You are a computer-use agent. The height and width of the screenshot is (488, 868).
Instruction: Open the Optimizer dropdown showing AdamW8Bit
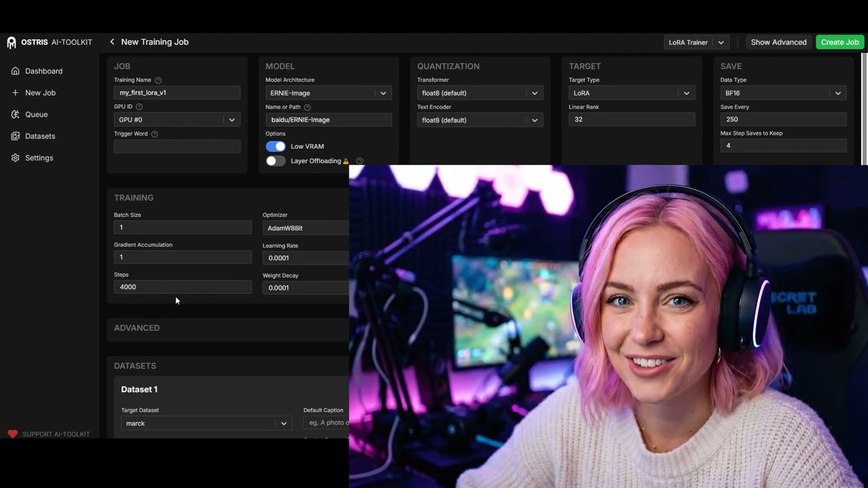(306, 228)
